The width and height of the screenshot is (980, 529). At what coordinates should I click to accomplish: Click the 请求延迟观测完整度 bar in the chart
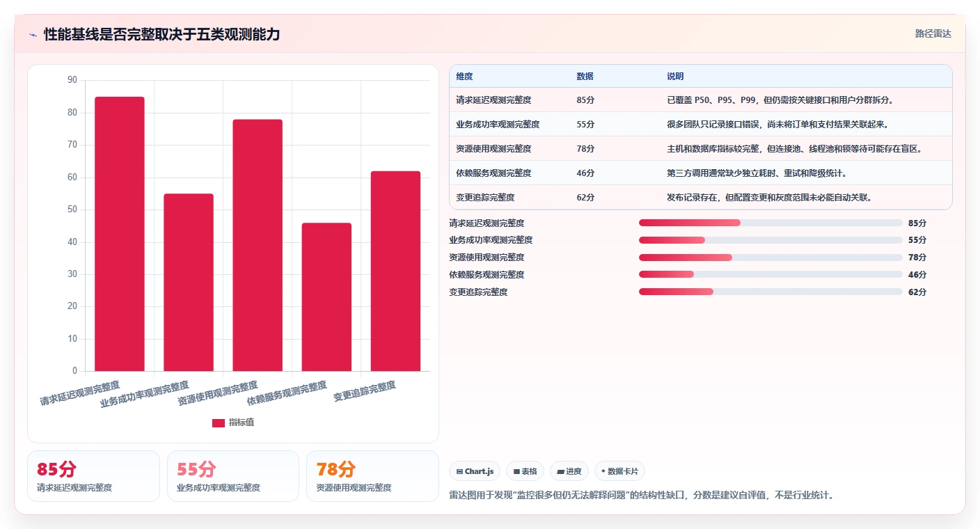tap(120, 234)
